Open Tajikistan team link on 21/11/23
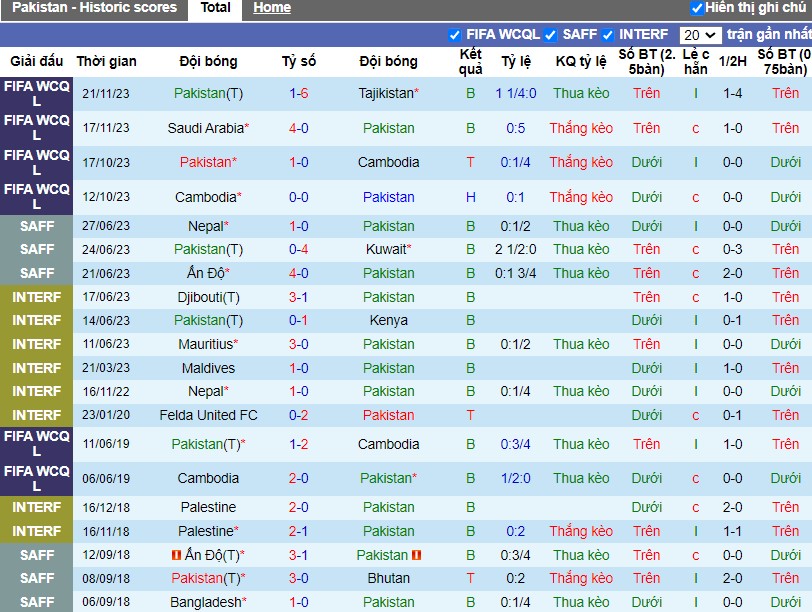The height and width of the screenshot is (612, 812). coord(388,94)
